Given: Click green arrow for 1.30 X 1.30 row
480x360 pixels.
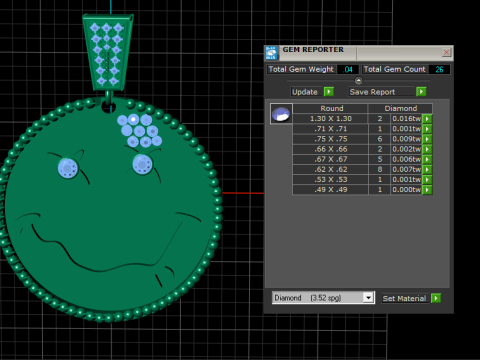Looking at the screenshot, I should tap(427, 119).
